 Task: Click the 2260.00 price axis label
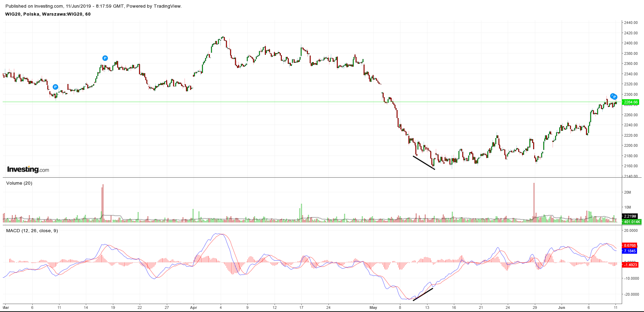[631, 115]
